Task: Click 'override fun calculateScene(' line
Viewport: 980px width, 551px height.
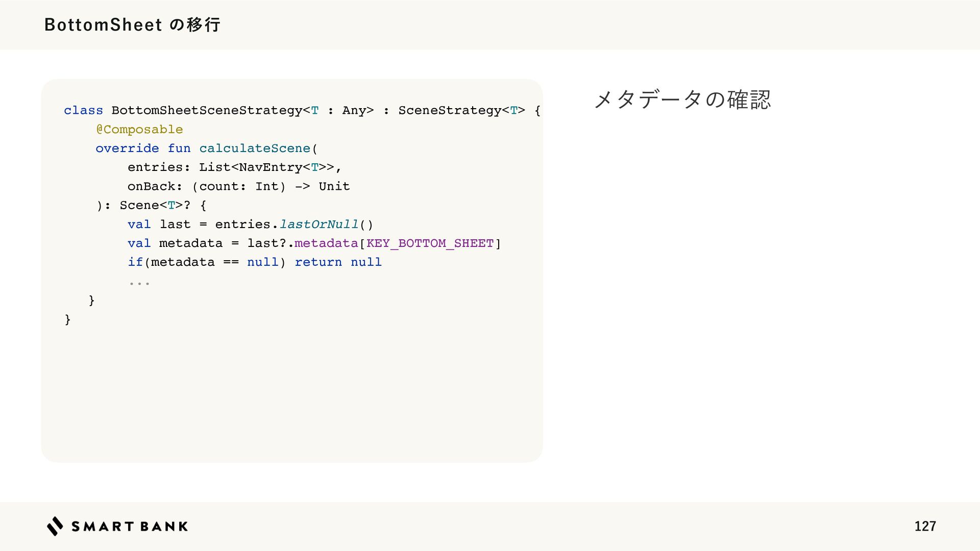Action: click(x=207, y=148)
